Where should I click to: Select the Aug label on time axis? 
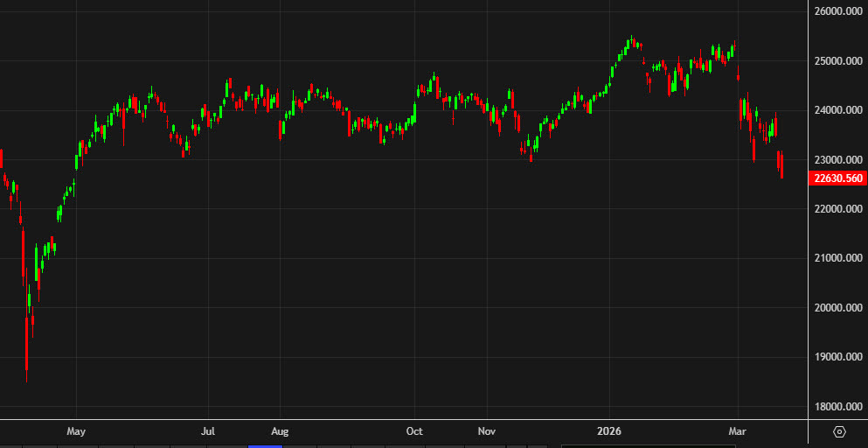tap(280, 431)
